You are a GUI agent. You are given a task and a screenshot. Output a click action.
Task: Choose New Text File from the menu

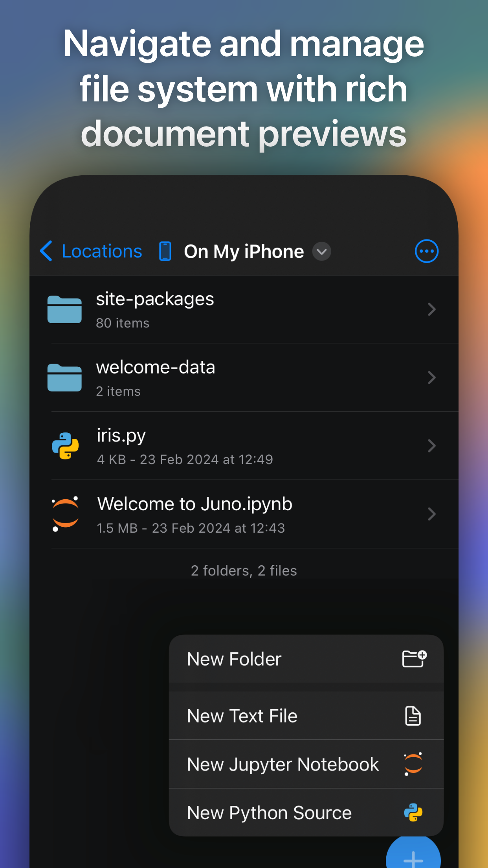pyautogui.click(x=306, y=716)
